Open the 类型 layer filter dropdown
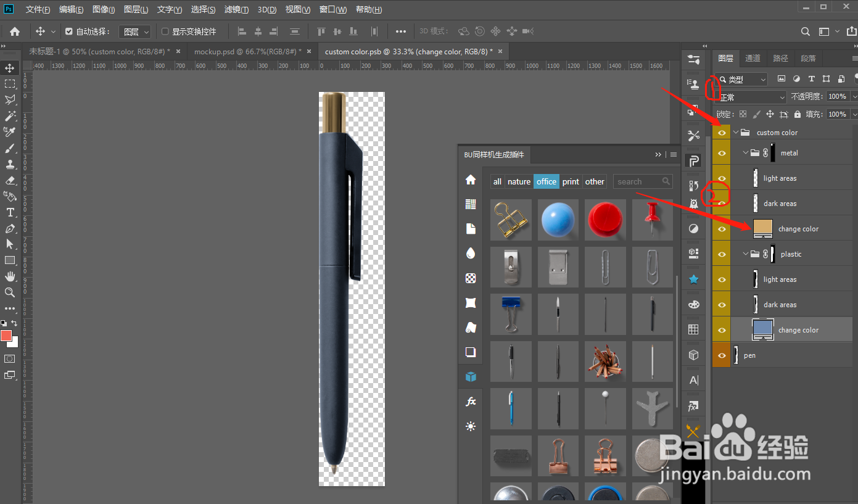The height and width of the screenshot is (504, 858). pyautogui.click(x=743, y=80)
